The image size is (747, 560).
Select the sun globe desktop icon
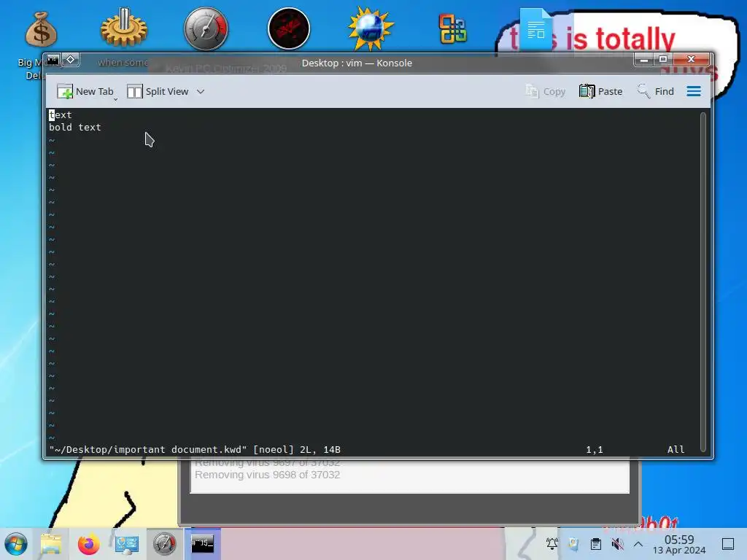click(371, 28)
